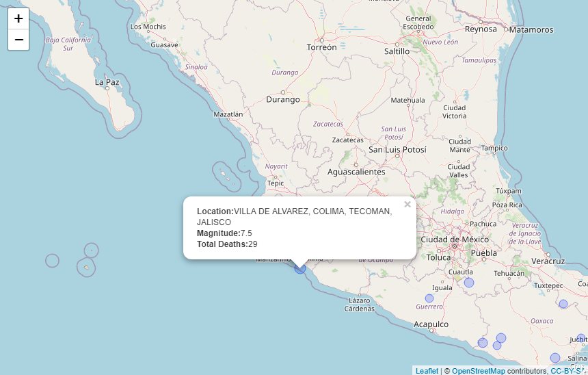Click the Los Mochis city label
The image size is (588, 375).
[148, 27]
